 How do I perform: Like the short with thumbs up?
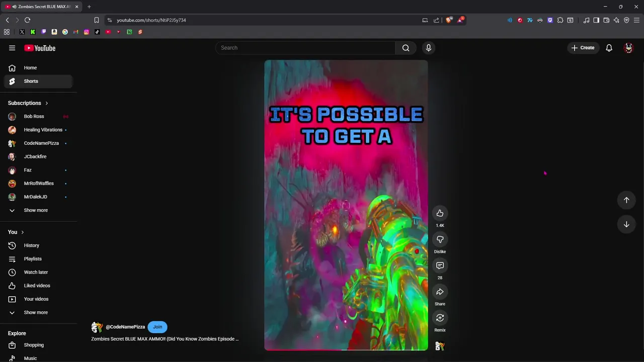(x=440, y=213)
